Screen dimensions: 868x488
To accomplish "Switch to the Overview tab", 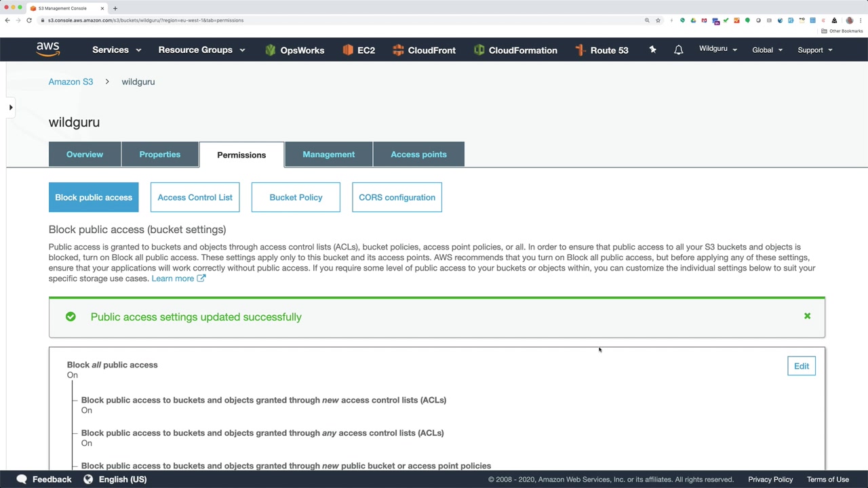I will 85,155.
